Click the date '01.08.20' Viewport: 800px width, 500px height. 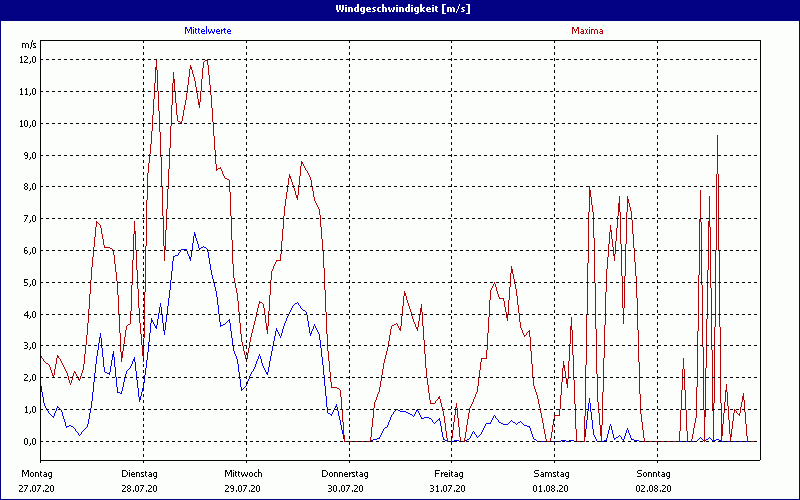(551, 489)
